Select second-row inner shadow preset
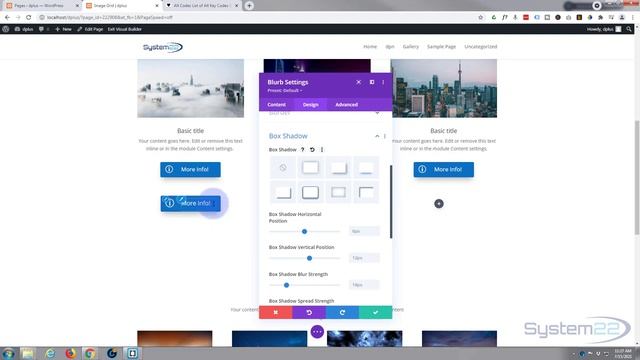 point(338,192)
